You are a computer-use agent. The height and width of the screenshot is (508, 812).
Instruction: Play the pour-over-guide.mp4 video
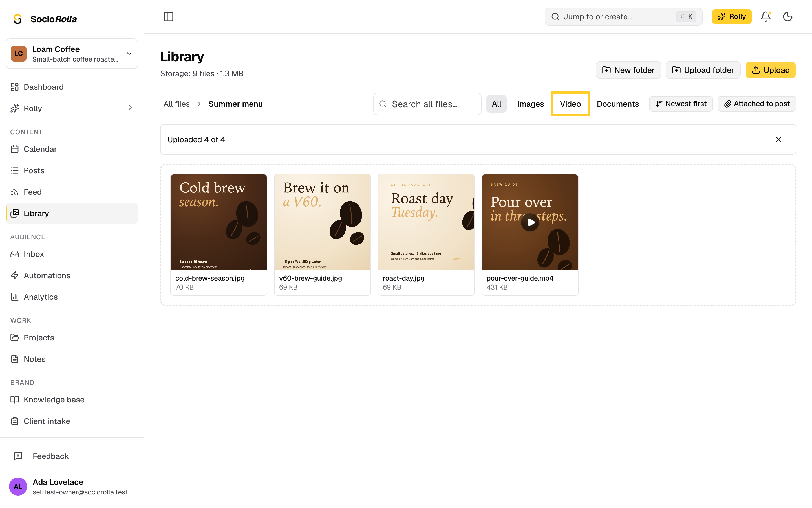coord(530,222)
